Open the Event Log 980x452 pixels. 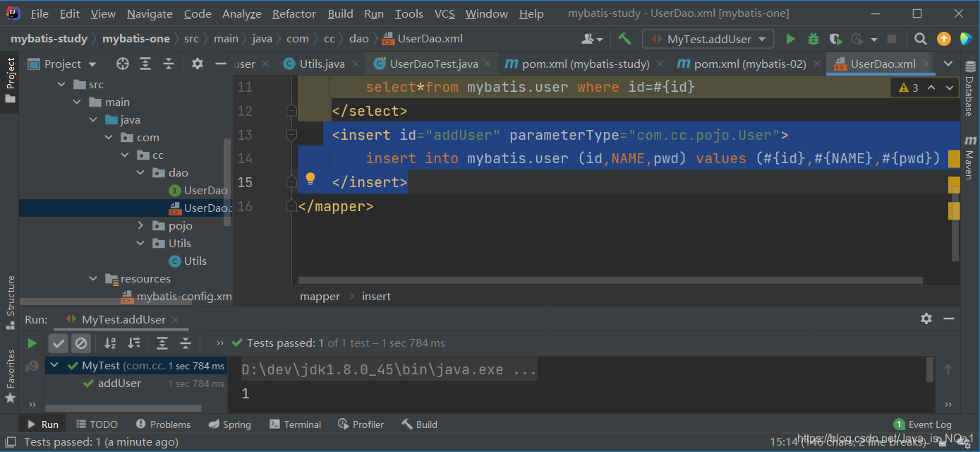tap(923, 424)
